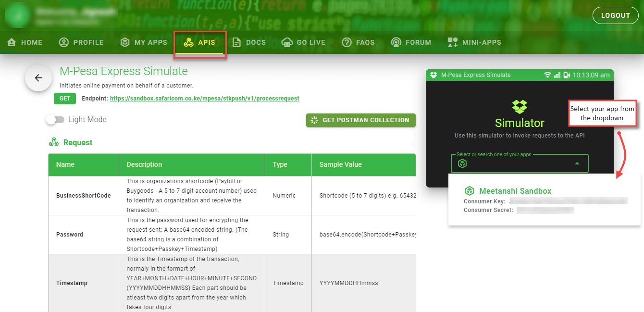The image size is (644, 312).
Task: Click the green GET method badge
Action: point(65,99)
